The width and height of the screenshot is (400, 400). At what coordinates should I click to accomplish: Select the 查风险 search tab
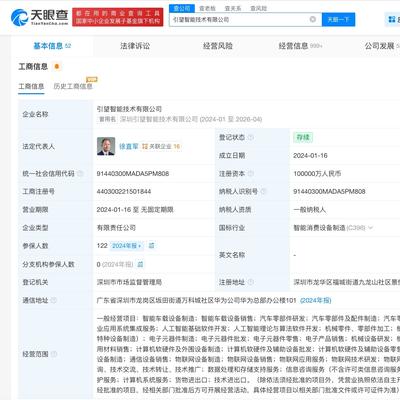[x=259, y=8]
